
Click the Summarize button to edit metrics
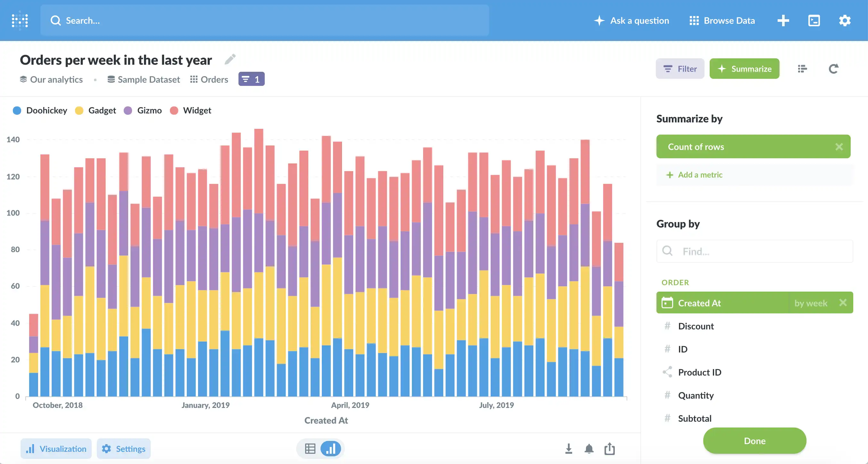click(x=745, y=68)
